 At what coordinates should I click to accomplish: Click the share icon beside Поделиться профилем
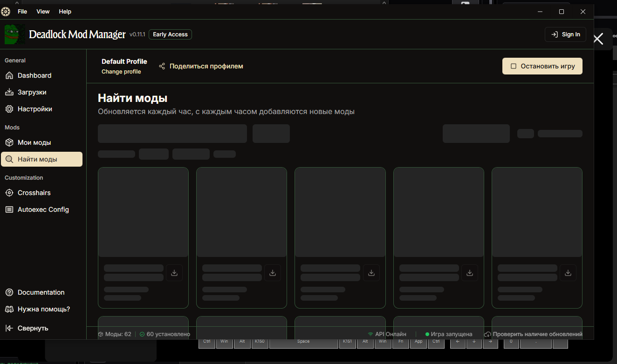pos(162,66)
